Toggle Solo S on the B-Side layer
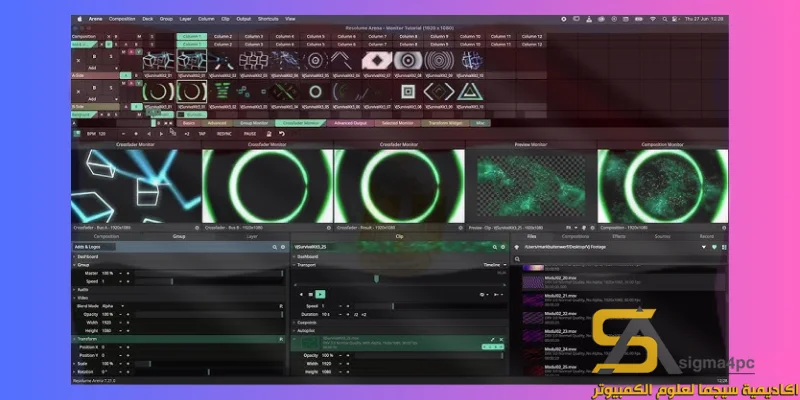This screenshot has height=400, width=800. click(x=111, y=88)
